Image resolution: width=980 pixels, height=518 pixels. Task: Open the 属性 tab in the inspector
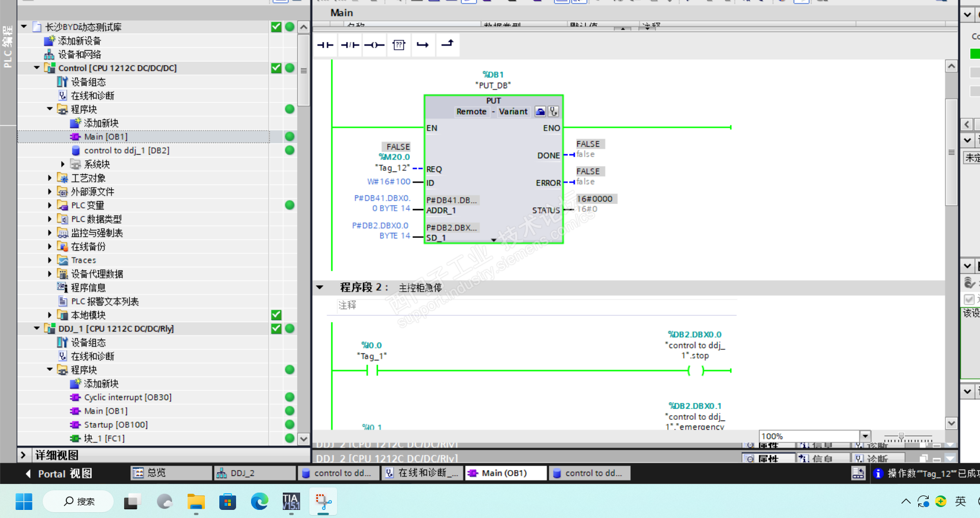pos(769,459)
